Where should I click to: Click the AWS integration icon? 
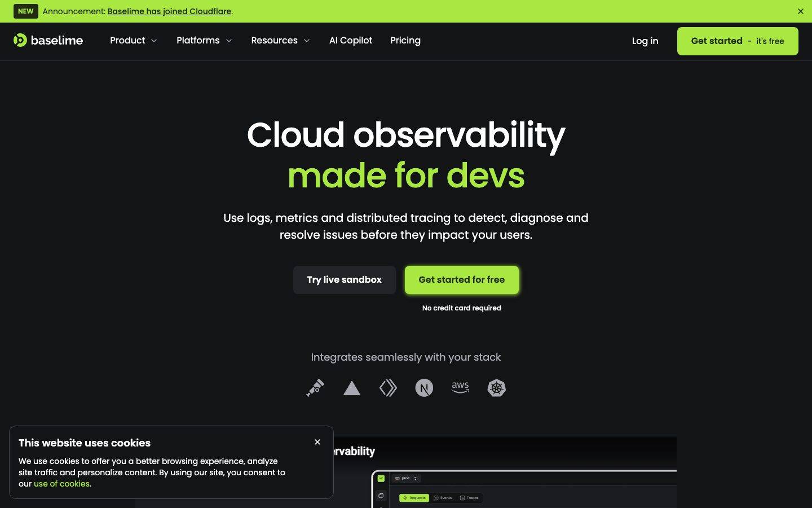(x=460, y=387)
